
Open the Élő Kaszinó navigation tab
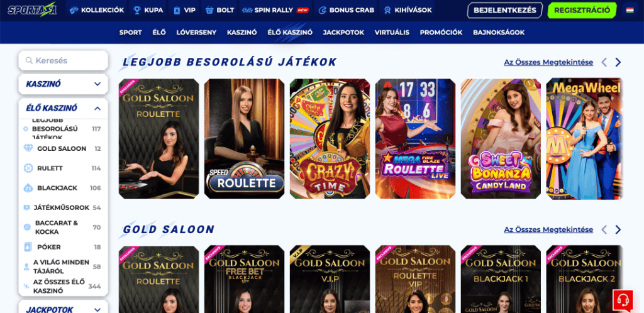(x=290, y=33)
